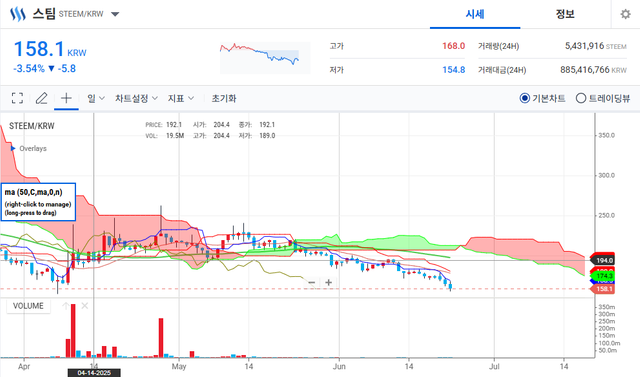Click the 154.8 low price value
This screenshot has height=377, width=640.
click(x=453, y=70)
